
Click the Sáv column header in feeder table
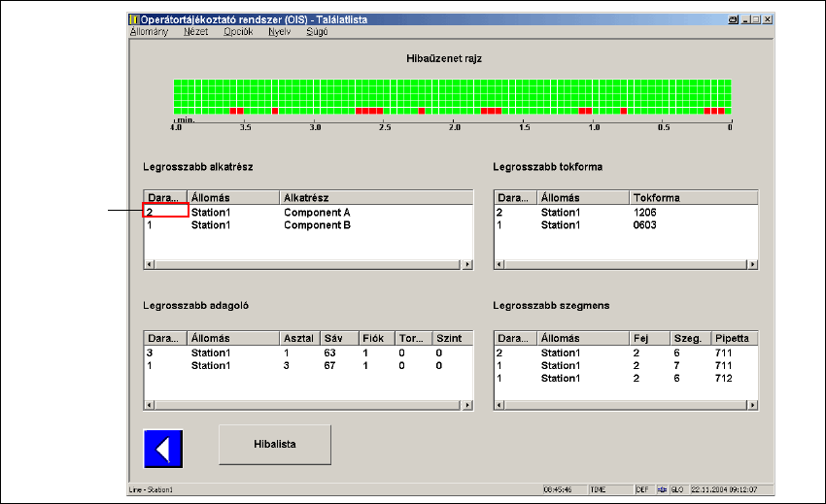click(337, 339)
